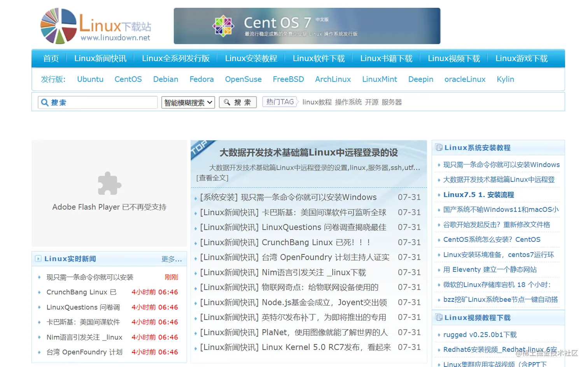
Task: Open article 卡巴斯基：美国间谍软件可监听全球
Action: [324, 212]
